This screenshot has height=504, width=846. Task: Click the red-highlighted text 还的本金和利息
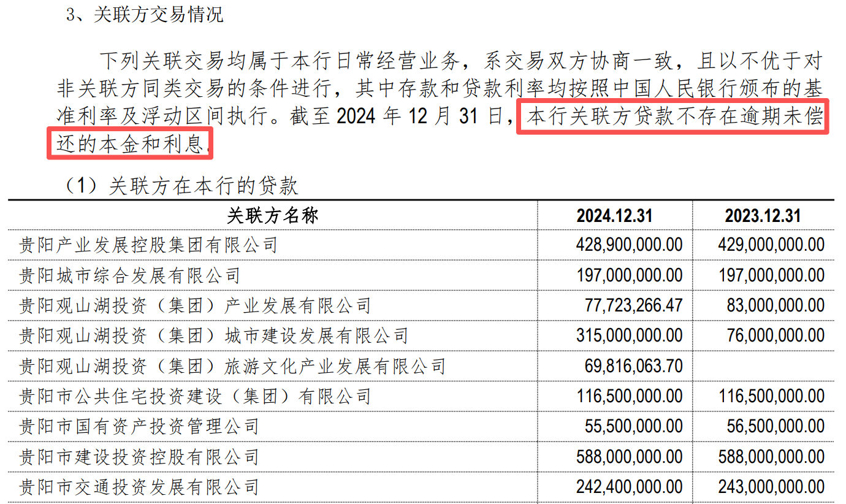[x=130, y=143]
